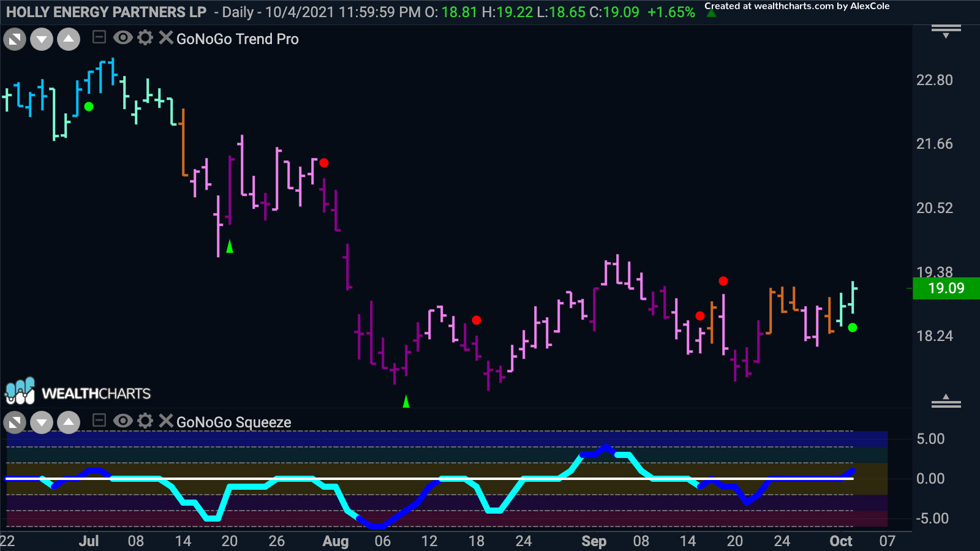Click the Jul date axis label
The width and height of the screenshot is (980, 551).
click(x=89, y=541)
